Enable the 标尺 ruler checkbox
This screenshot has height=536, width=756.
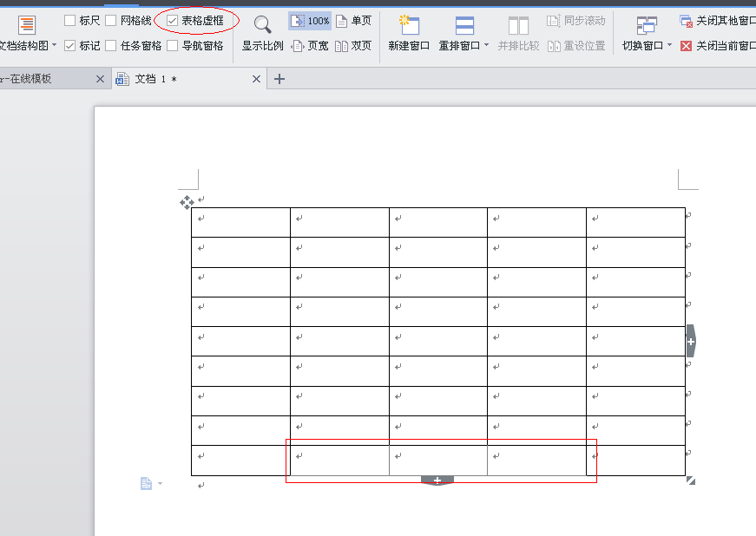pos(70,20)
